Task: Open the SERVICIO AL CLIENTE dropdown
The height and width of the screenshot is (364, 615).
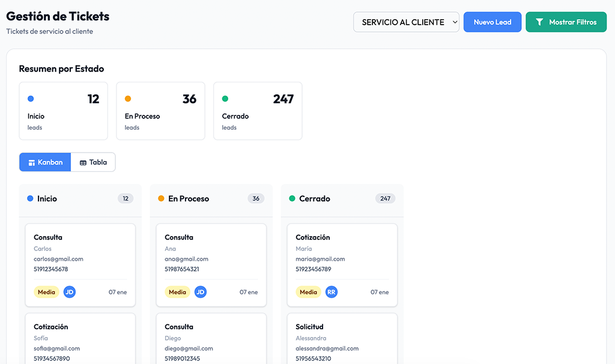Action: pos(406,22)
